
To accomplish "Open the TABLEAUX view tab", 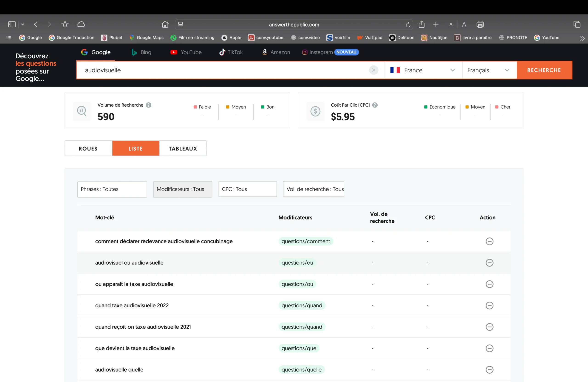I will click(x=183, y=148).
